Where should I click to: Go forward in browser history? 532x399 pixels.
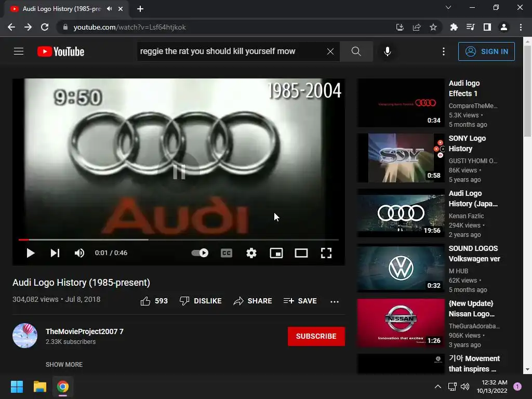pos(28,27)
